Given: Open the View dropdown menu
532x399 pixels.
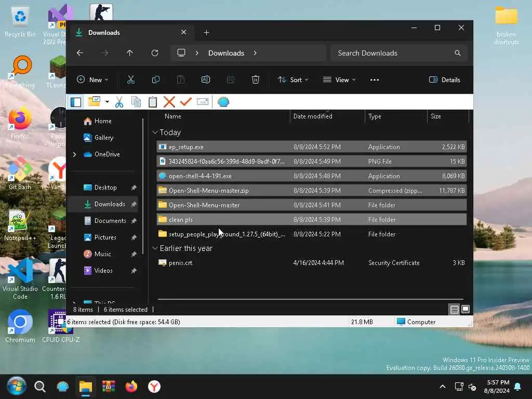Looking at the screenshot, I should tap(339, 79).
